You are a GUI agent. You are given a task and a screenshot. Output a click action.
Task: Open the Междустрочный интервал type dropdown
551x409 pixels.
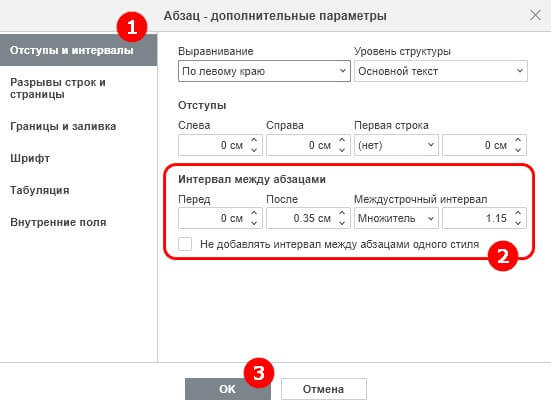396,218
